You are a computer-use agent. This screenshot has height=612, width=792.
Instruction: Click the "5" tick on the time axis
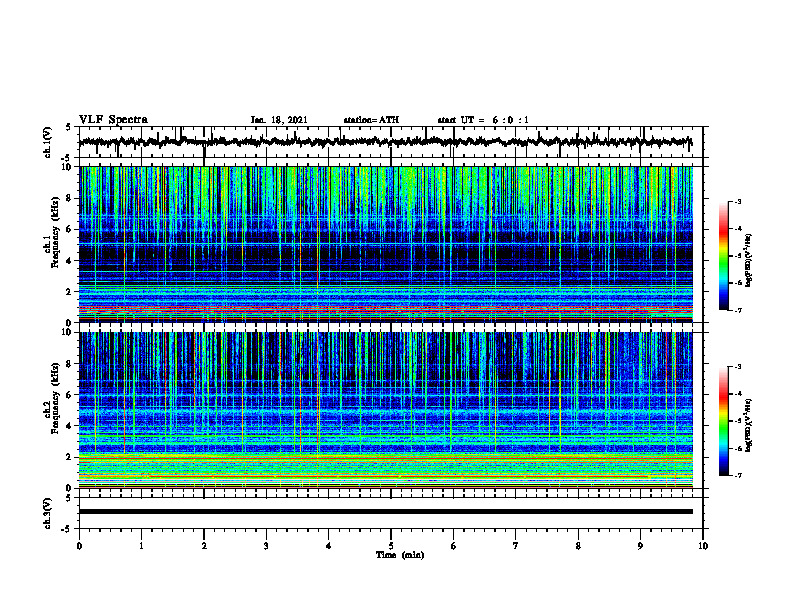[391, 546]
